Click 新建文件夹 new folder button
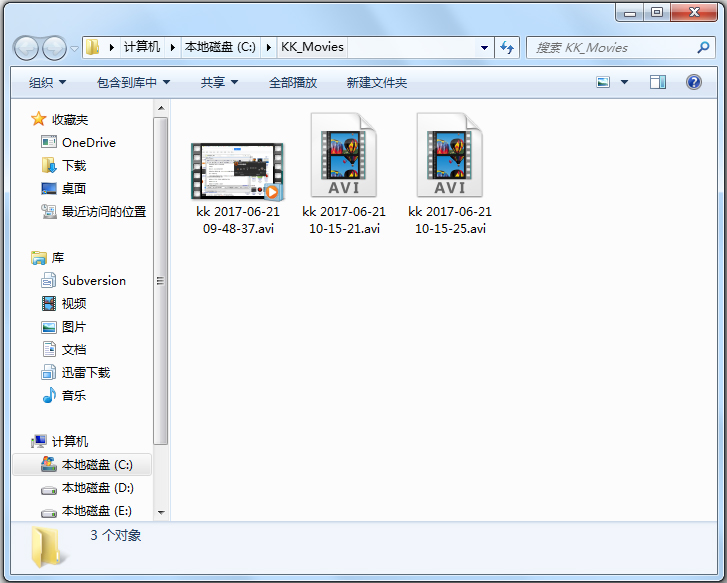Viewport: 727px width, 583px height. coord(376,82)
